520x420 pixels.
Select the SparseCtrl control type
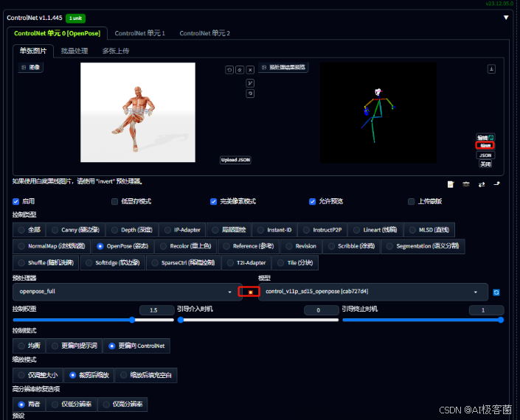click(184, 262)
